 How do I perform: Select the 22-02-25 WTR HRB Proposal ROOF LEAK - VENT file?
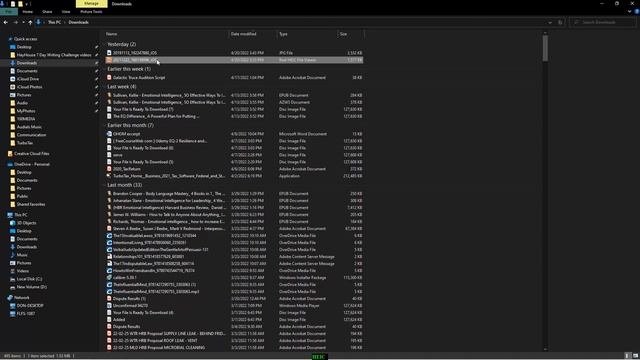coord(234,340)
